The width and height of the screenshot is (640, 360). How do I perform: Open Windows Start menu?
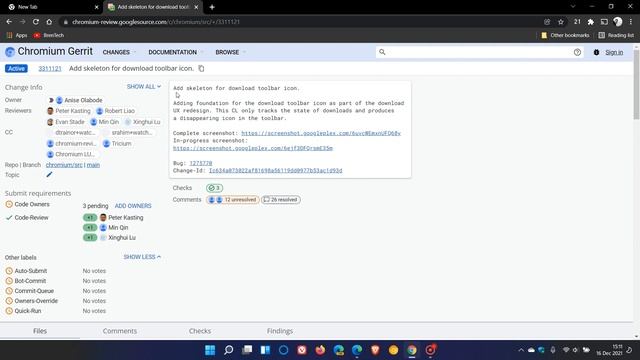[x=210, y=350]
